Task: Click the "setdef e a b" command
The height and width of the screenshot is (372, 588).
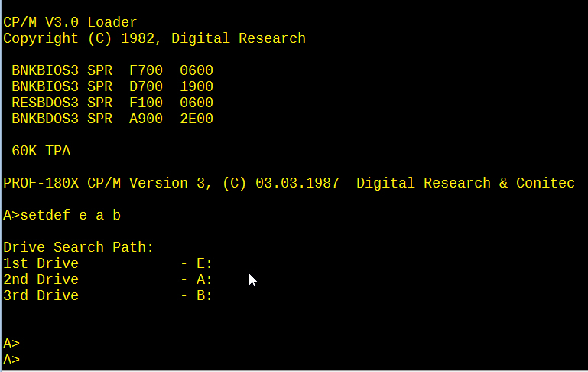Action: click(x=70, y=215)
